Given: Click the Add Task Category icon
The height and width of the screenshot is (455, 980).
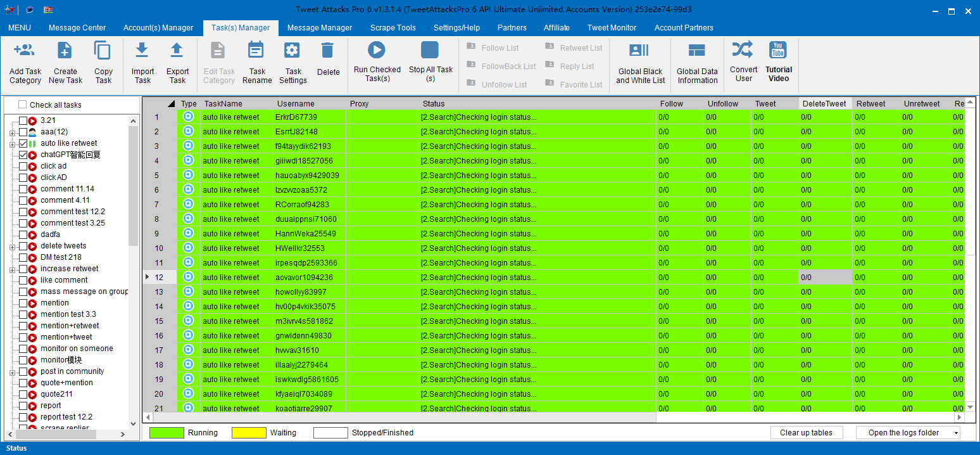Looking at the screenshot, I should click(25, 51).
